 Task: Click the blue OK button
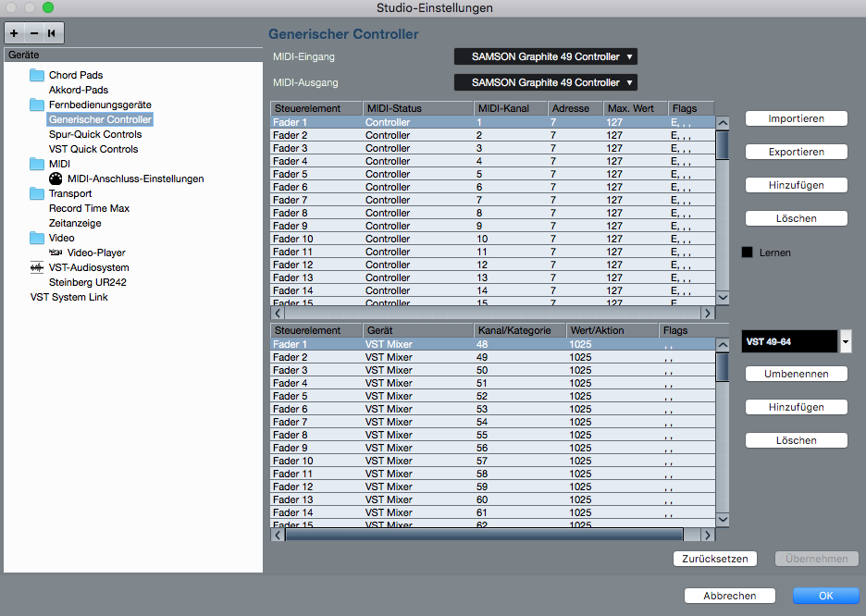pos(825,596)
